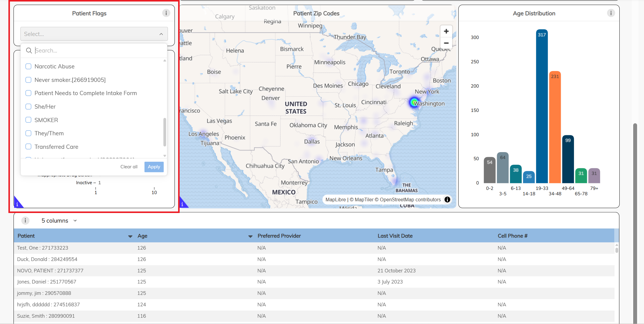Collapse the Select patient flags dropdown
The width and height of the screenshot is (644, 324).
(x=161, y=34)
